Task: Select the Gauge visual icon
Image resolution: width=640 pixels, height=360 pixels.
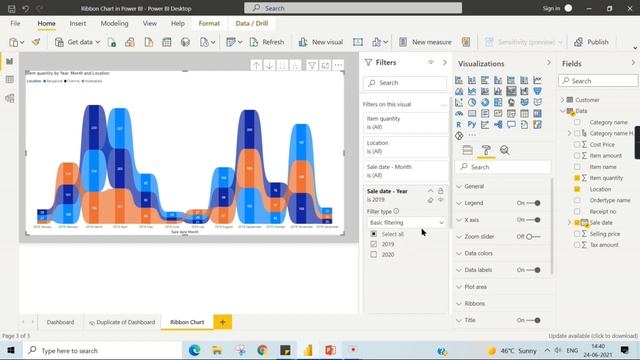Action: pyautogui.click(x=459, y=113)
